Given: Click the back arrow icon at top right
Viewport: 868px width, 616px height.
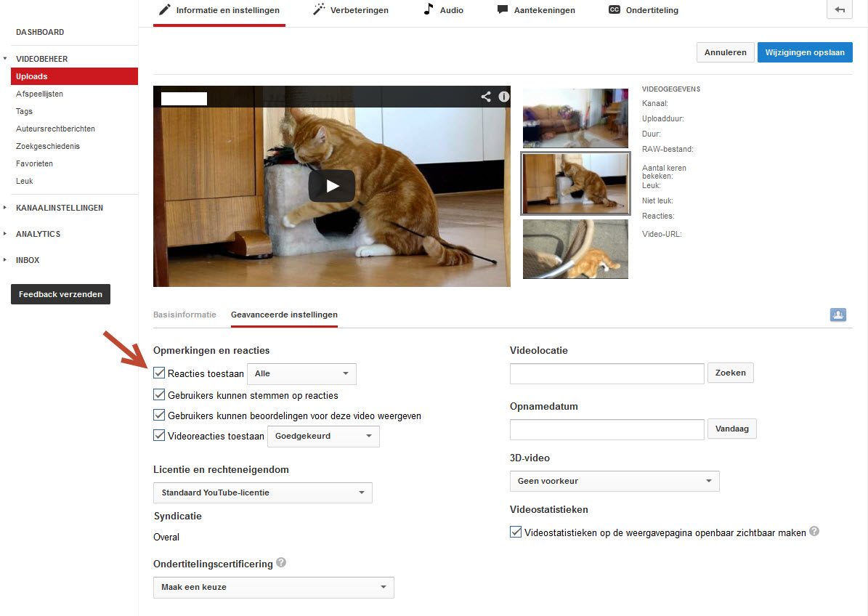Looking at the screenshot, I should tap(840, 9).
